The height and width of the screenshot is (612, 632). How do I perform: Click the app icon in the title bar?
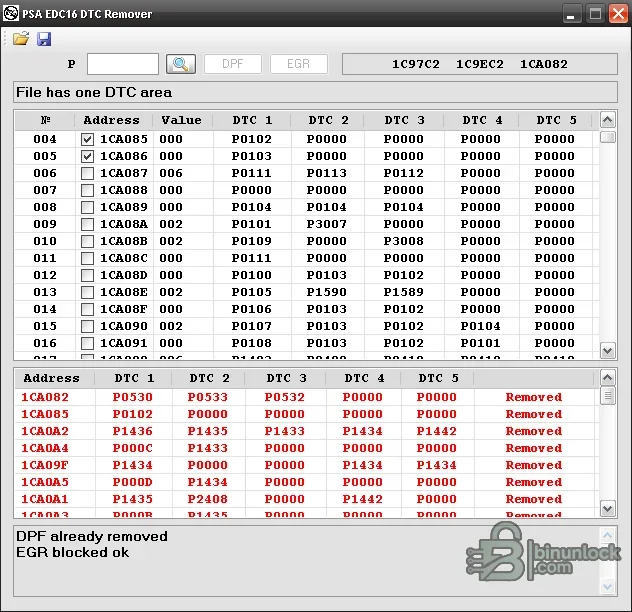point(10,13)
